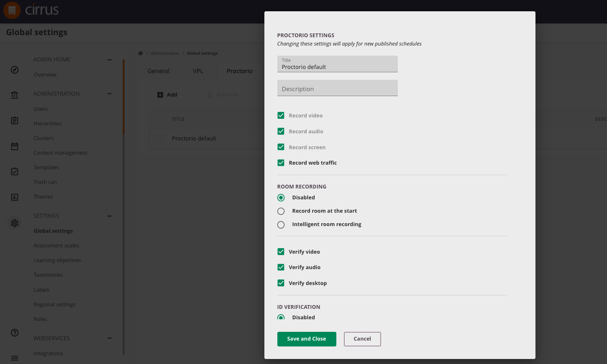Toggle Verify video checkbox

point(281,252)
